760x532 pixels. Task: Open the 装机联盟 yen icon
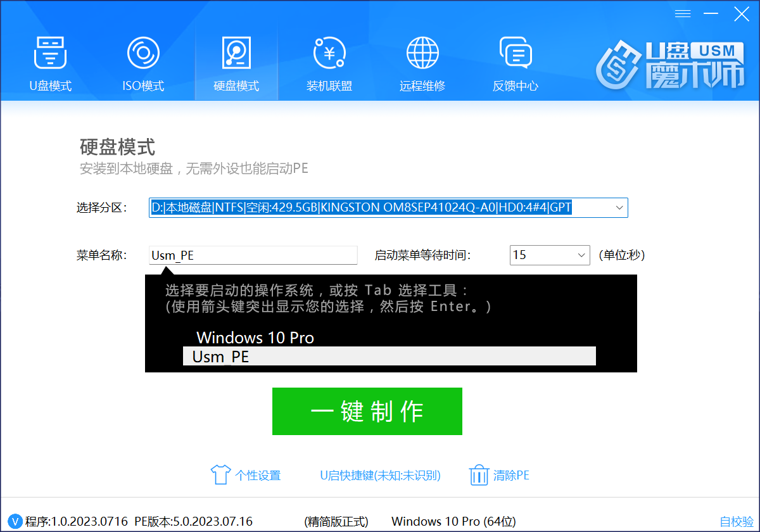[x=329, y=53]
